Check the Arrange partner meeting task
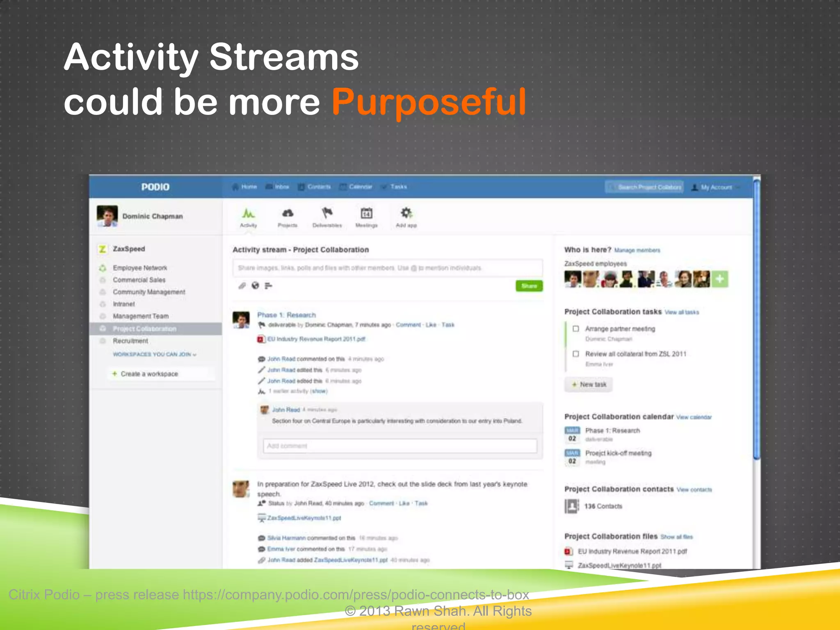Image resolution: width=840 pixels, height=630 pixels. click(x=576, y=329)
